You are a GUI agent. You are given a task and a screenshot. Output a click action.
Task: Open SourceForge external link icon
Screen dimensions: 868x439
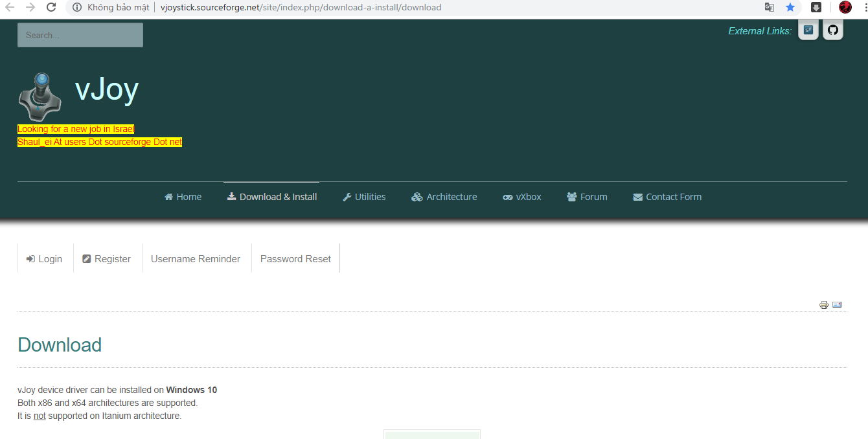(x=808, y=30)
